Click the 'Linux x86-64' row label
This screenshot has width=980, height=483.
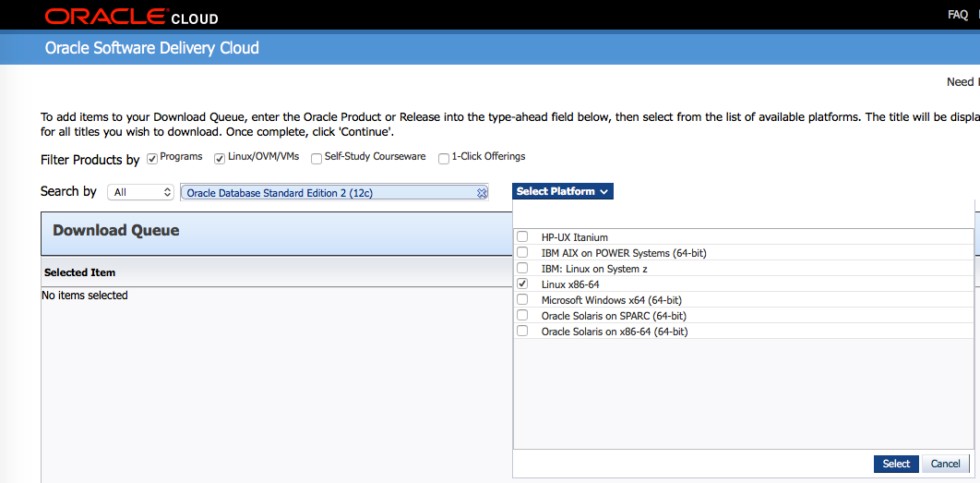click(x=570, y=284)
